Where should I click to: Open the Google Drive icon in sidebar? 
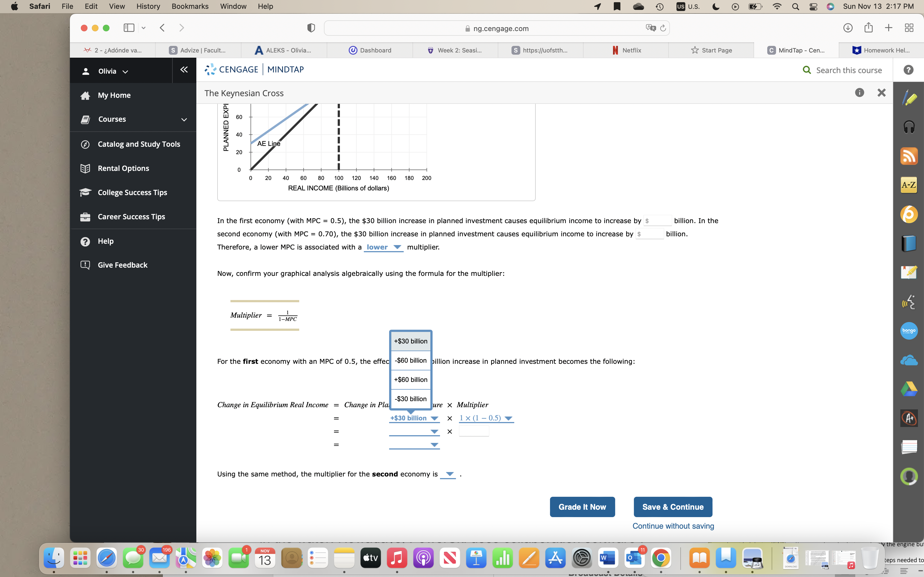tap(909, 389)
